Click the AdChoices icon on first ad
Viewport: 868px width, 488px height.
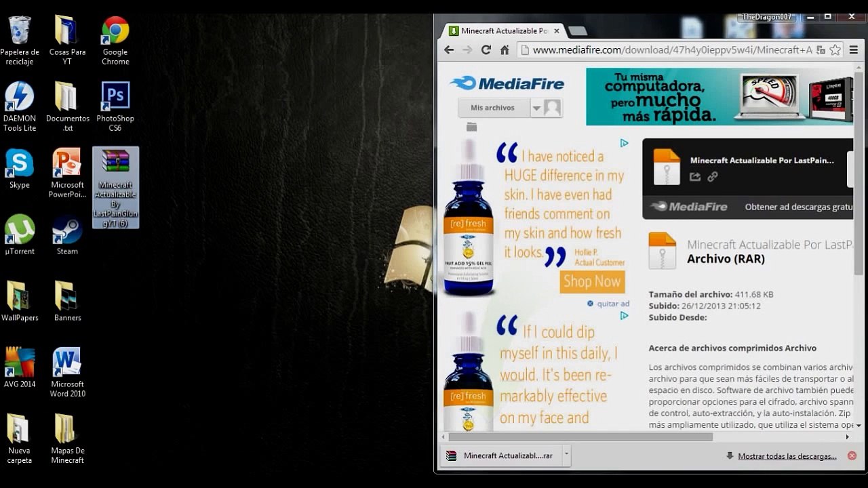[625, 143]
